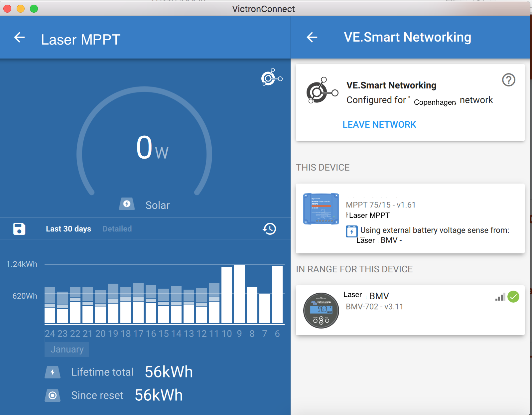This screenshot has width=532, height=415.
Task: Click the green connected checkmark for BMV
Action: point(513,297)
